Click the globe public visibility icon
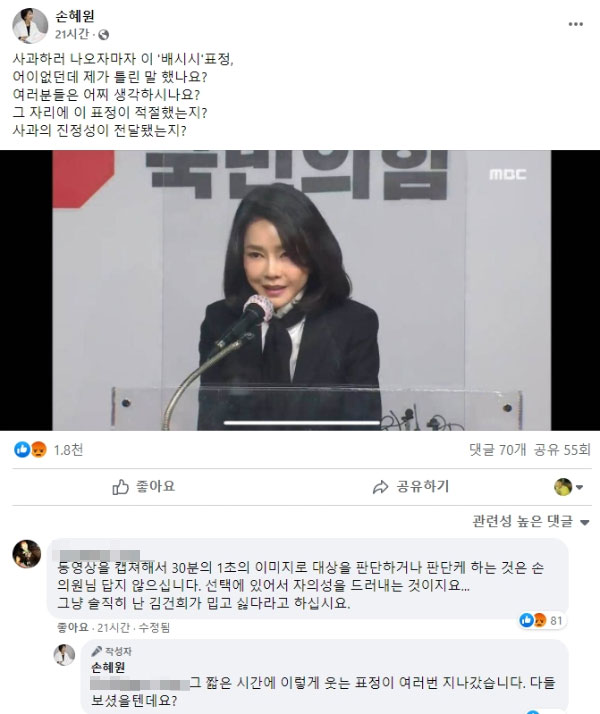600x714 pixels. point(104,35)
